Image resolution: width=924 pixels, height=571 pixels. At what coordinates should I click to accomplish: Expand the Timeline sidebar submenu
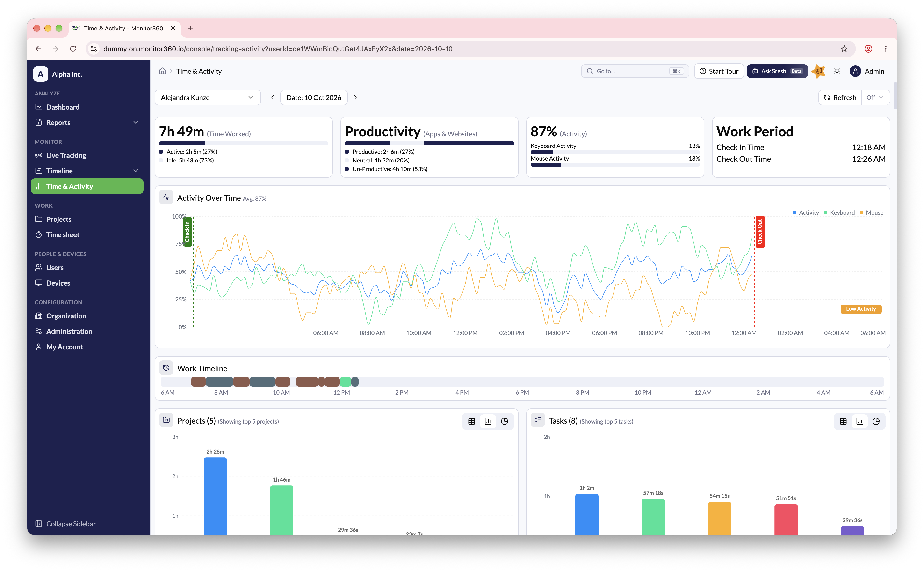(x=136, y=171)
